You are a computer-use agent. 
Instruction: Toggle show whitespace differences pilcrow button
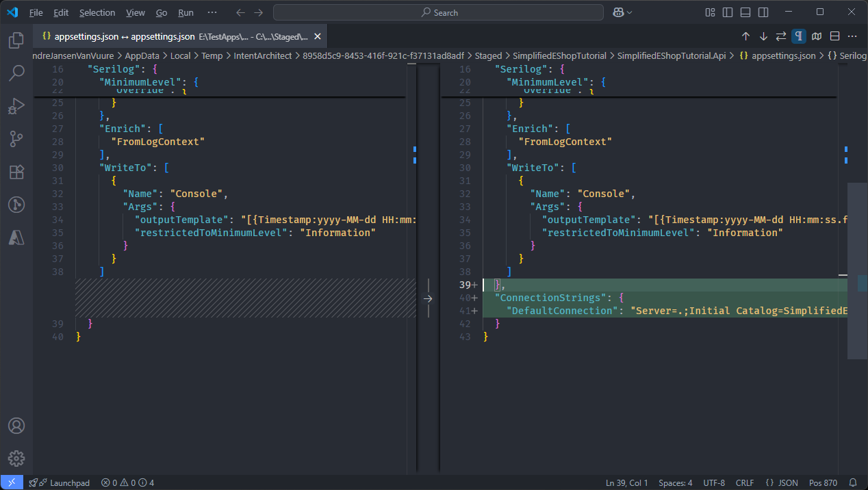(799, 36)
